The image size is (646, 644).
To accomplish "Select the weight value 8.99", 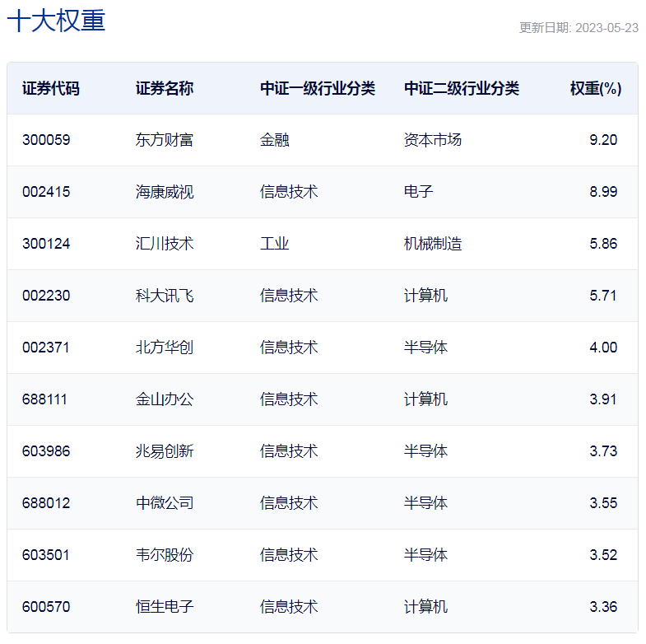I will [603, 192].
